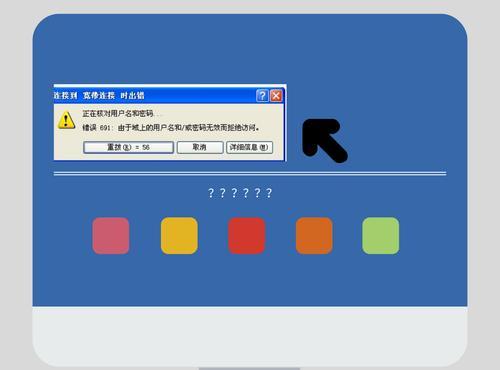Viewport: 500px width, 370px height.
Task: Click the monitor stand at the bottom
Action: click(x=249, y=368)
